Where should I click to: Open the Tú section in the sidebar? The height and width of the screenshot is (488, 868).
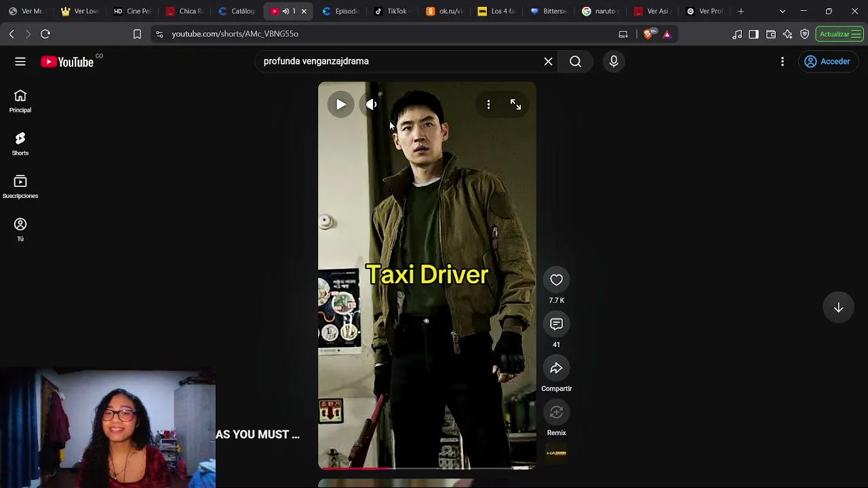pos(20,230)
